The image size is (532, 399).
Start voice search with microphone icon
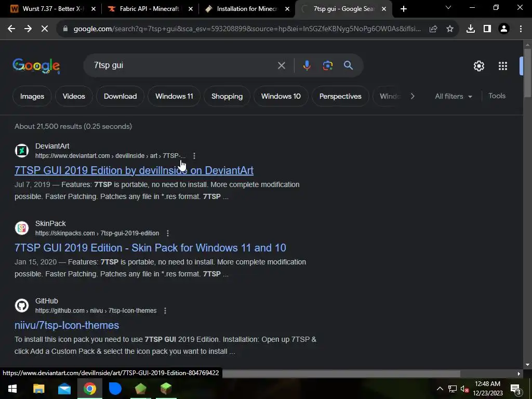click(x=307, y=65)
